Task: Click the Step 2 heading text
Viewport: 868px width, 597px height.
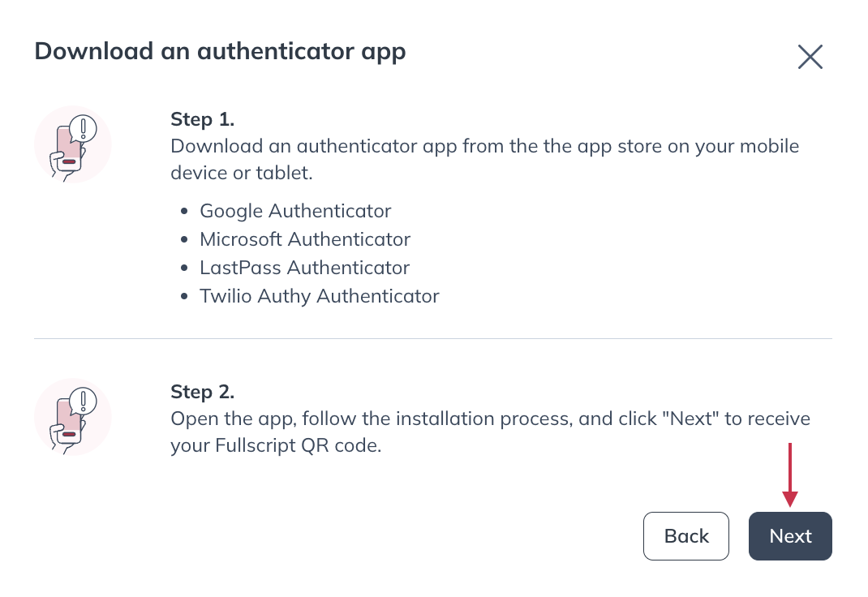Action: [202, 392]
